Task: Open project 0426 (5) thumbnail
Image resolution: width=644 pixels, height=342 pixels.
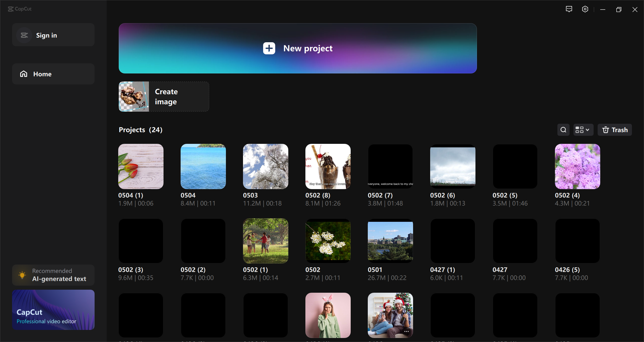Action: (578, 241)
